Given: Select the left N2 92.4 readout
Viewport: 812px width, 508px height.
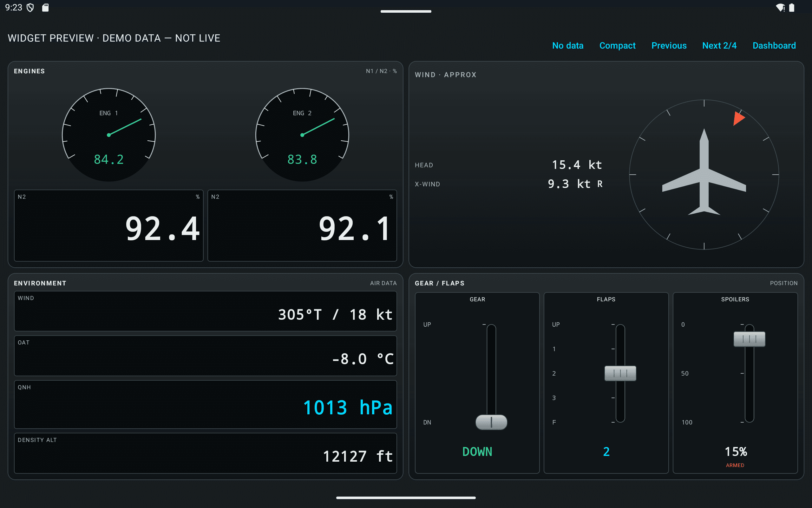Looking at the screenshot, I should coord(109,225).
